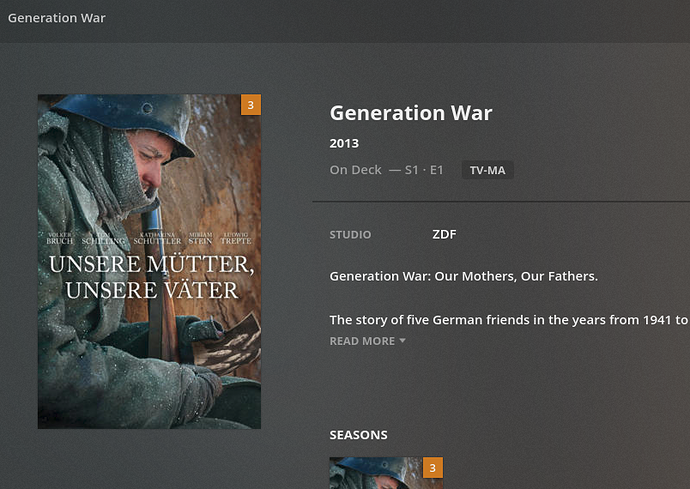Viewport: 690px width, 489px height.
Task: Click the unwatched badge on the season thumbnail
Action: point(432,467)
